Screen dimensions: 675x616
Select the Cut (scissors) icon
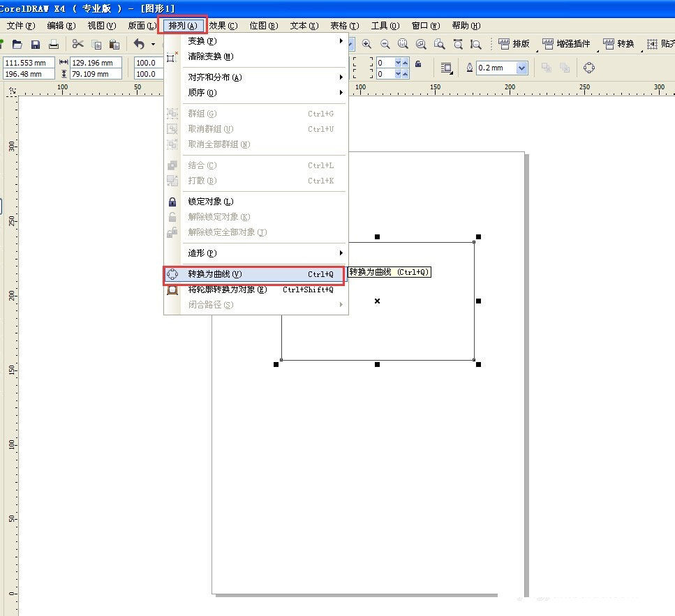click(78, 43)
